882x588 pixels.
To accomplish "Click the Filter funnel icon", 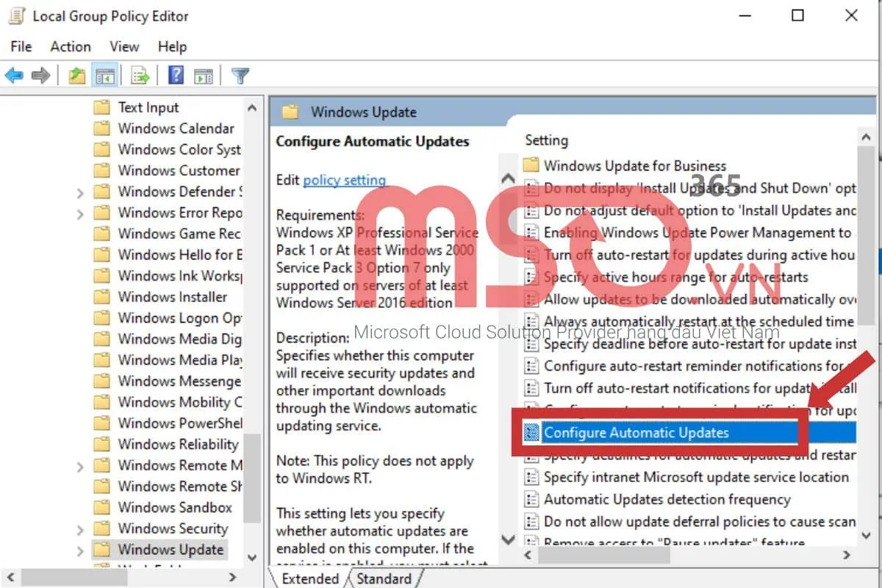I will 240,75.
